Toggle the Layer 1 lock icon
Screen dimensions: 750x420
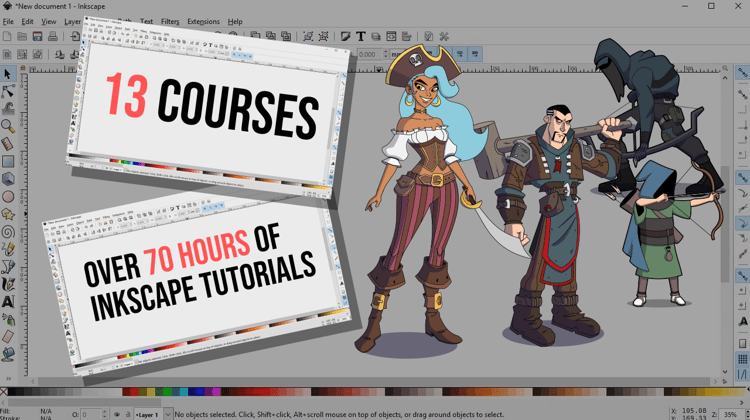click(x=128, y=414)
